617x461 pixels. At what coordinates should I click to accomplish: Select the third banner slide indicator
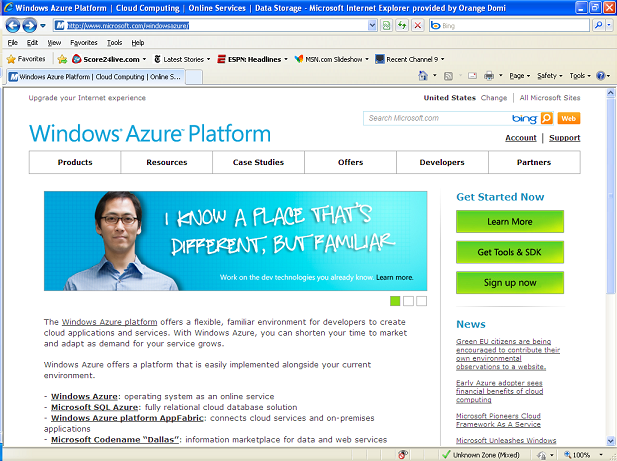(421, 301)
